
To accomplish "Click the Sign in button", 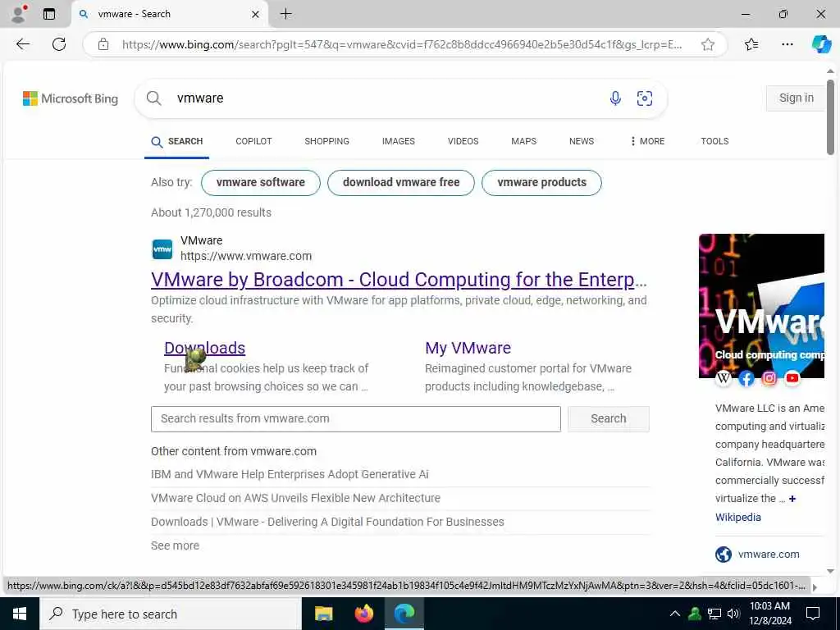I will pyautogui.click(x=796, y=98).
